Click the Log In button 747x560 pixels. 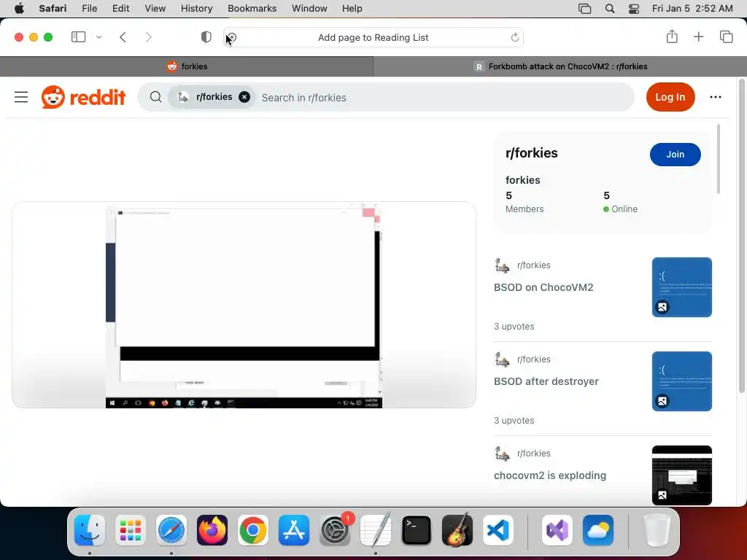point(670,97)
